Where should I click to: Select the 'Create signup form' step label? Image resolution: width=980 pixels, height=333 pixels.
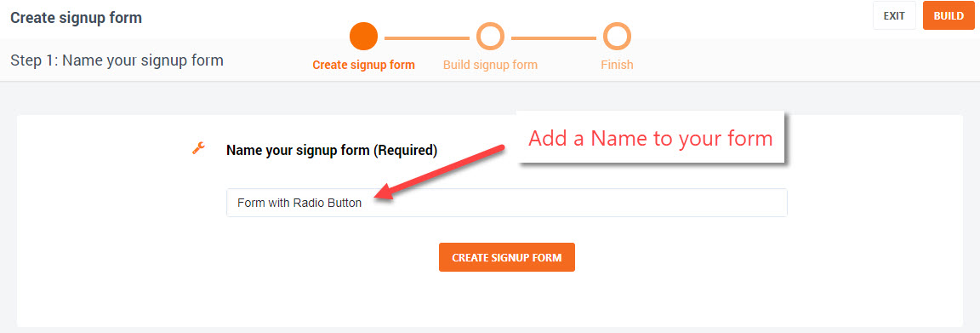364,65
